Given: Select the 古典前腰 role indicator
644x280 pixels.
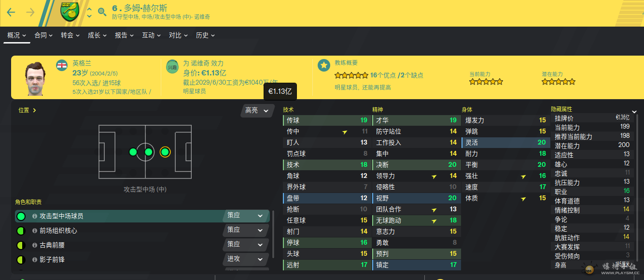Looking at the screenshot, I should (21, 245).
